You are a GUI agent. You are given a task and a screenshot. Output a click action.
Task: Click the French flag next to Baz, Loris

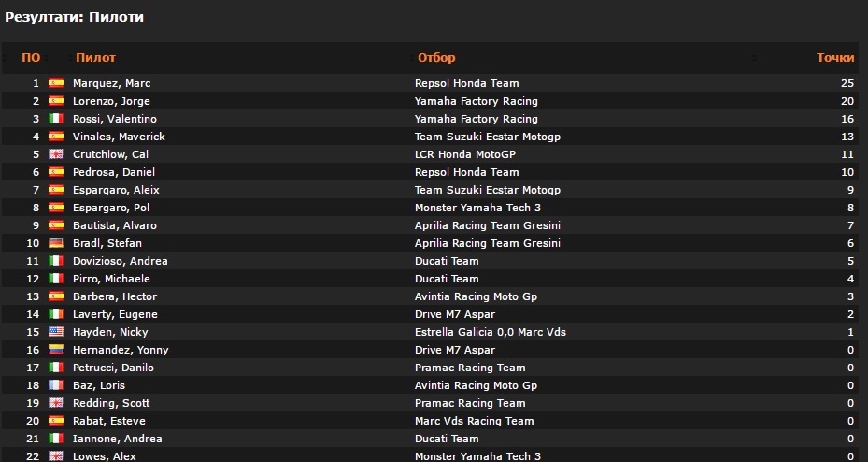click(55, 385)
